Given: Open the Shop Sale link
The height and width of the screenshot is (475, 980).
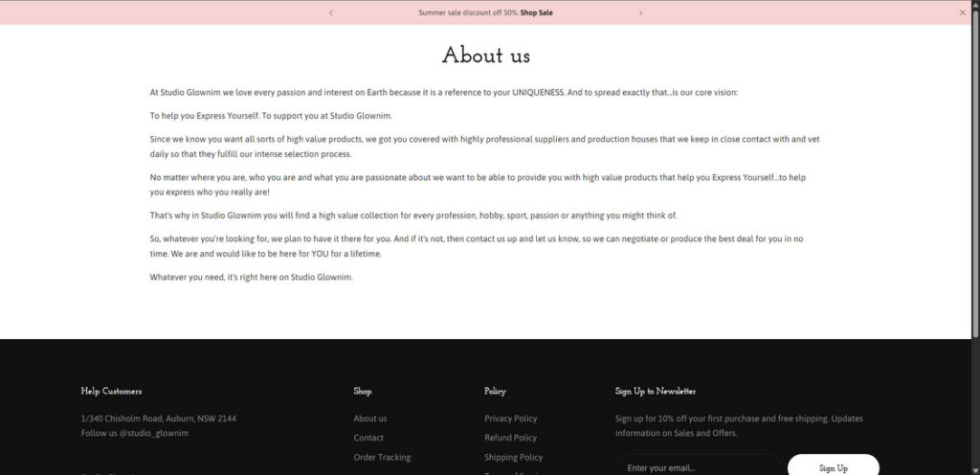Looking at the screenshot, I should point(536,12).
